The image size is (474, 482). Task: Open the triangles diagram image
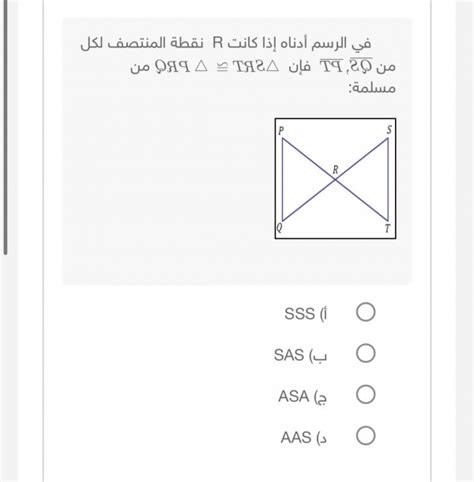point(335,178)
